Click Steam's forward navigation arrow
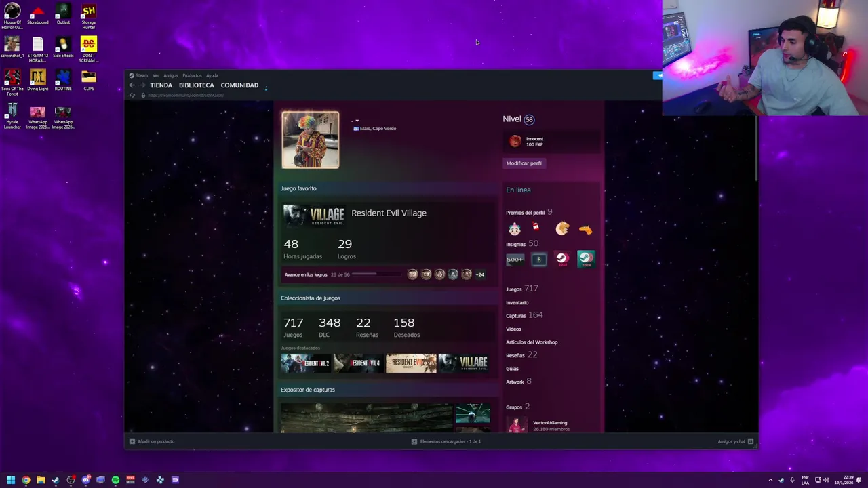The image size is (868, 488). pos(142,85)
